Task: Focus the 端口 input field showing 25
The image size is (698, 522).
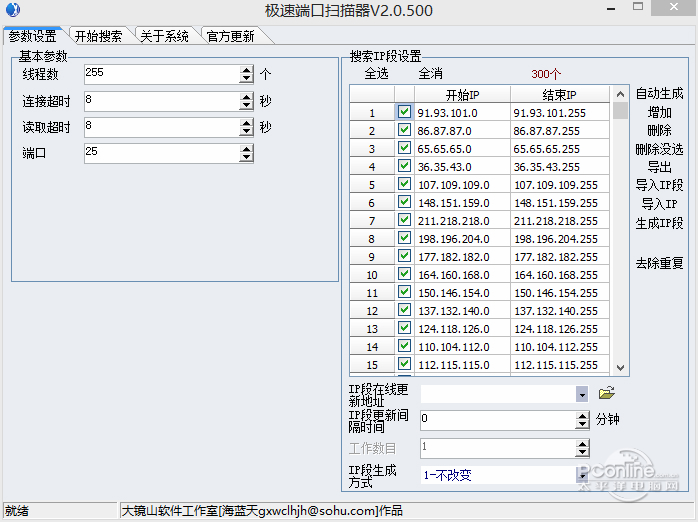Action: point(162,153)
